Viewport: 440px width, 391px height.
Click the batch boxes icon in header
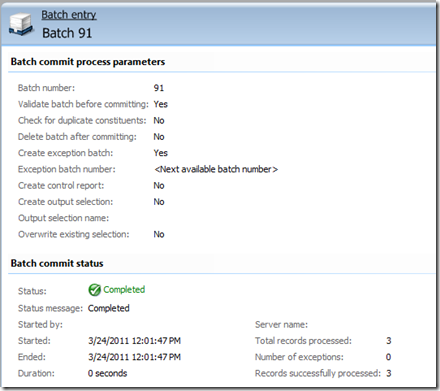21,24
